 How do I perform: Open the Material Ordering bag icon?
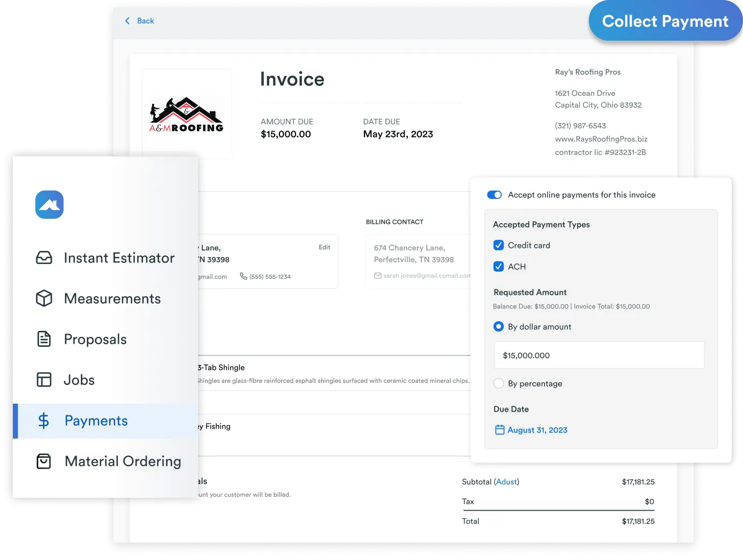(x=44, y=461)
